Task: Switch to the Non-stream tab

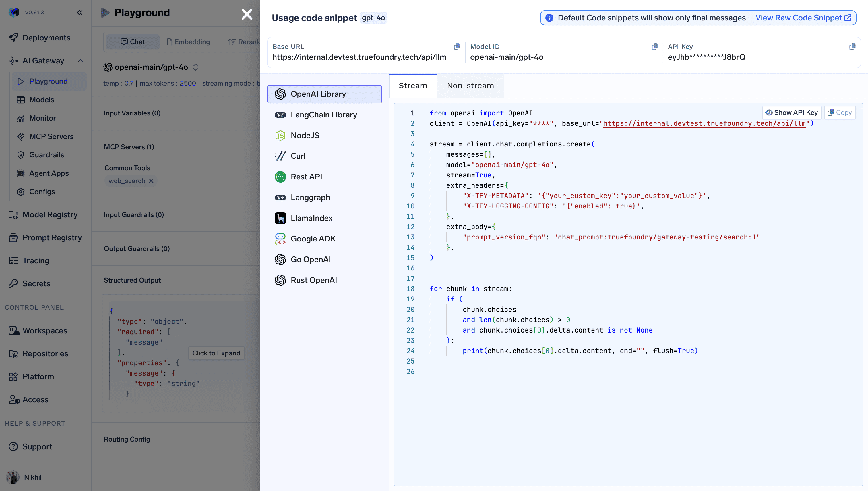Action: (470, 86)
